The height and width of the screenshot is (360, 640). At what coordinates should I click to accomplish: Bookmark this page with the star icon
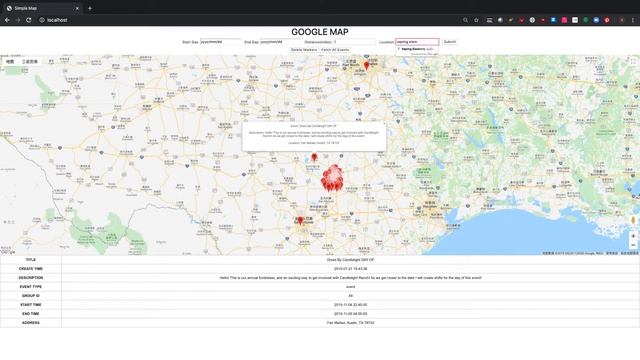coord(476,20)
